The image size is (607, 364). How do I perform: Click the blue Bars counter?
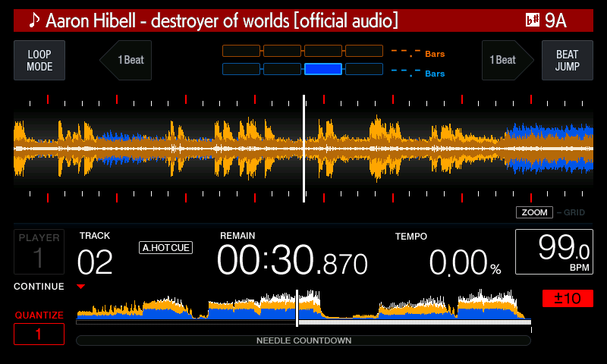click(x=418, y=72)
